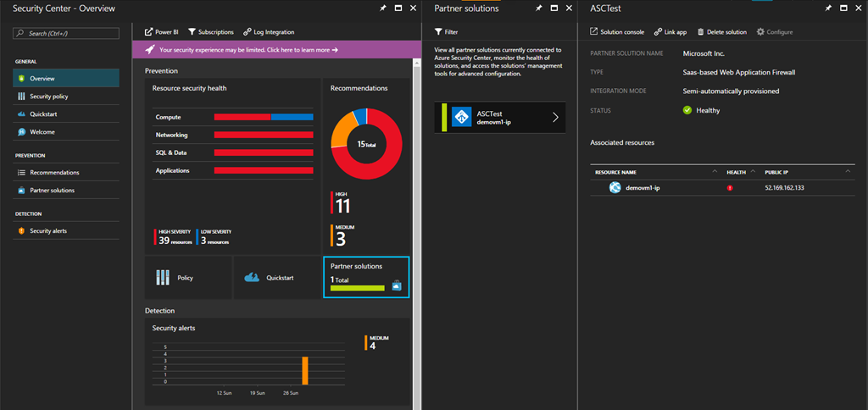This screenshot has height=410, width=868.
Task: Select Overview in the left menu
Action: click(66, 79)
